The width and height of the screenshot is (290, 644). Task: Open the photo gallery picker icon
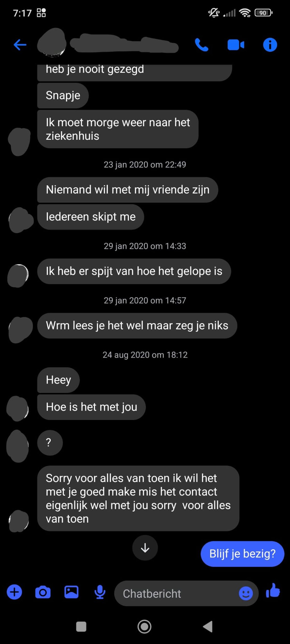click(x=71, y=592)
